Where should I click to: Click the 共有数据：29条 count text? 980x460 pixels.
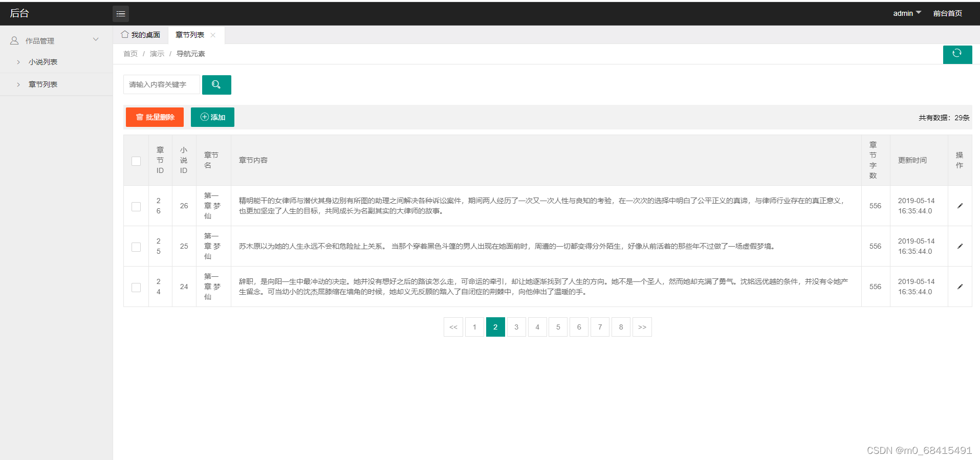[x=944, y=118]
